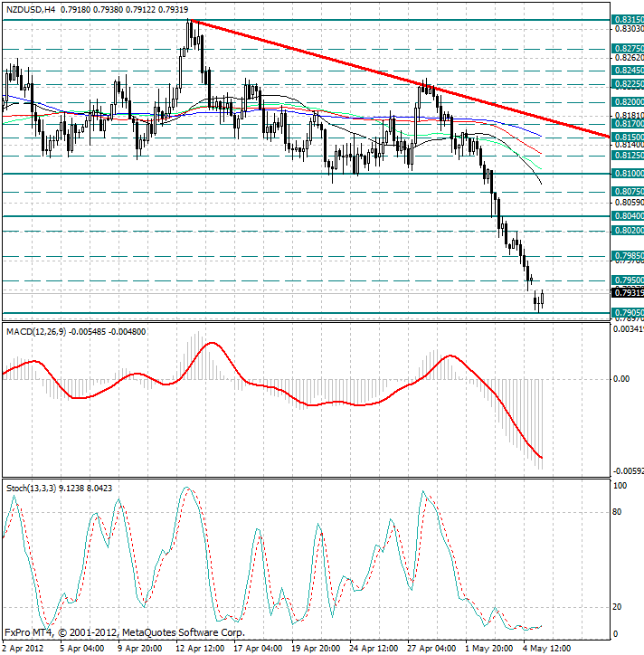Click the 5 Apr 04:00 time label

coord(81,649)
